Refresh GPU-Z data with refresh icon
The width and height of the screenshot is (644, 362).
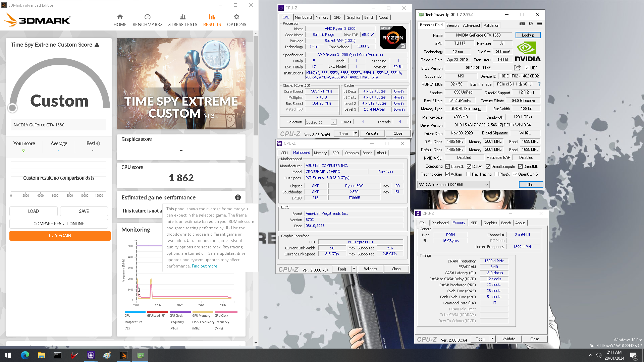[x=531, y=23]
